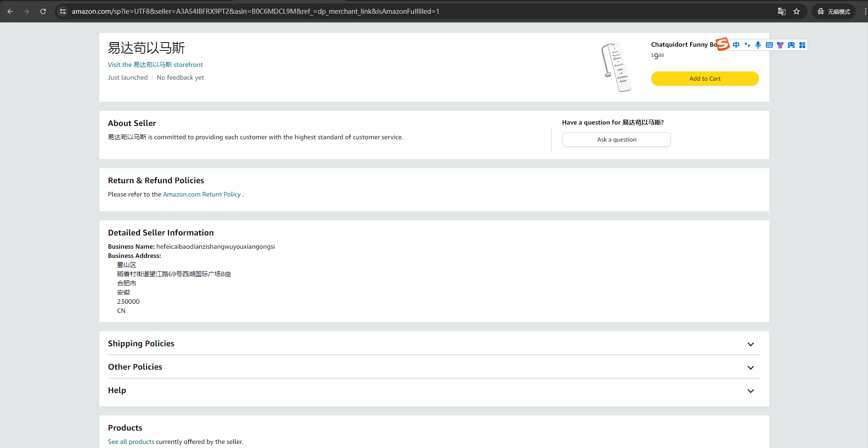Click the seller name heading 易达苟以马斯

click(147, 48)
